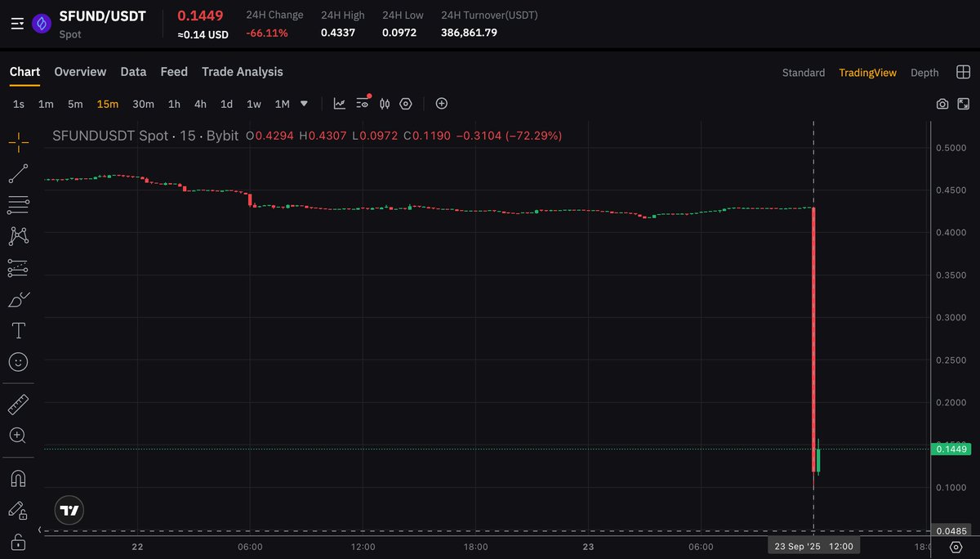
Task: Click the zoom in magnifier tool
Action: click(18, 436)
